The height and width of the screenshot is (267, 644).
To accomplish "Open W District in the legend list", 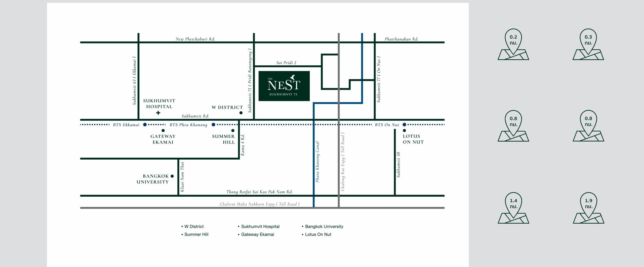I will (194, 227).
